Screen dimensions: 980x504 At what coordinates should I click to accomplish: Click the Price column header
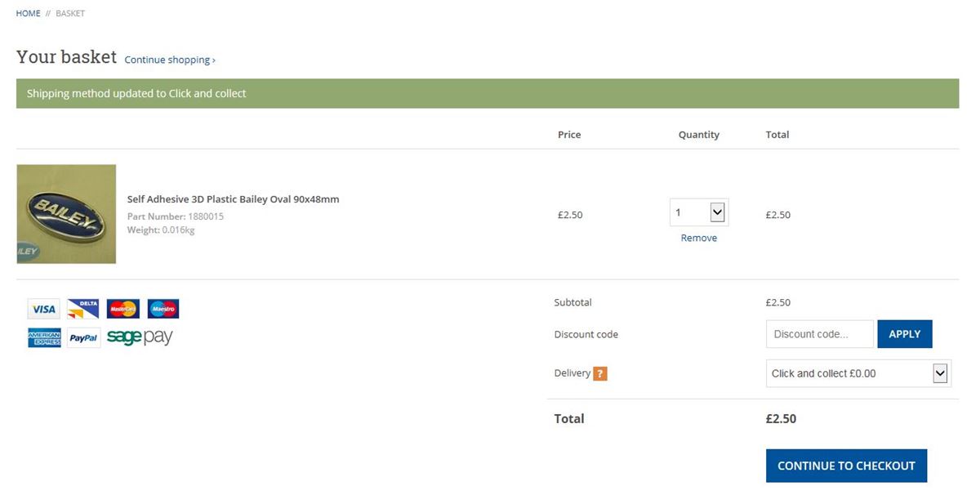click(569, 135)
